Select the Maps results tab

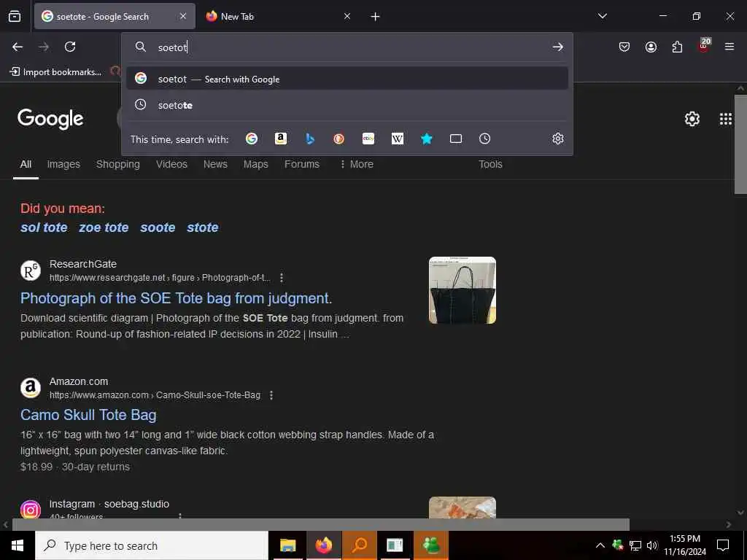(x=256, y=164)
